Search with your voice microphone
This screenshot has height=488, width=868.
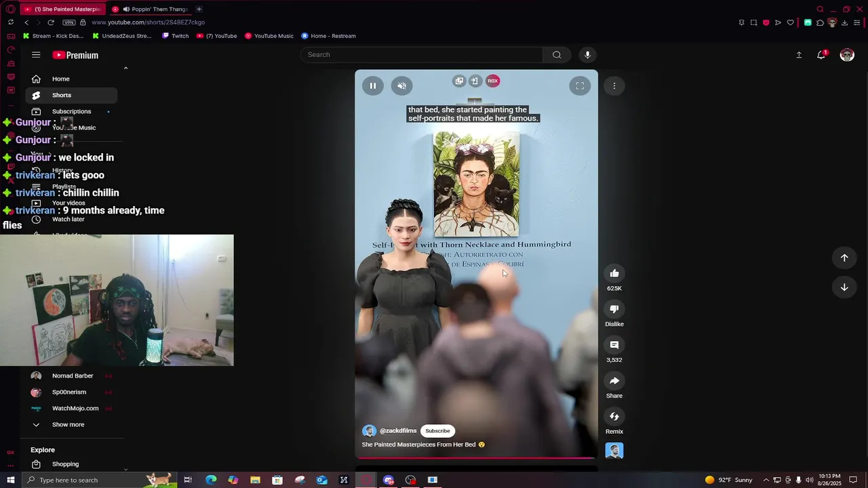(x=587, y=55)
